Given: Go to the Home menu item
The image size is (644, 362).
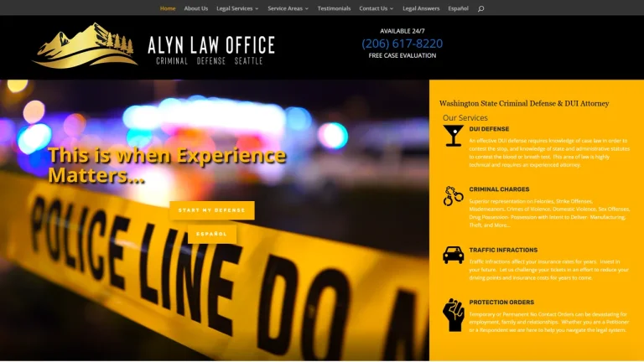Looking at the screenshot, I should coord(168,8).
